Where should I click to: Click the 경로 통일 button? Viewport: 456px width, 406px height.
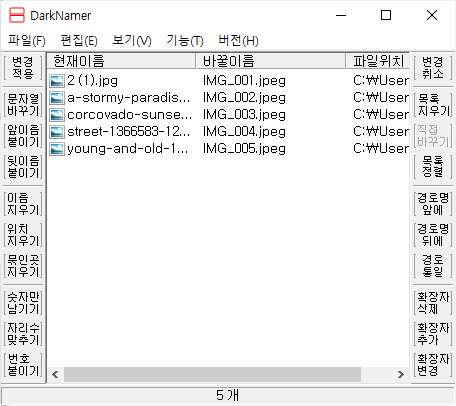point(433,266)
